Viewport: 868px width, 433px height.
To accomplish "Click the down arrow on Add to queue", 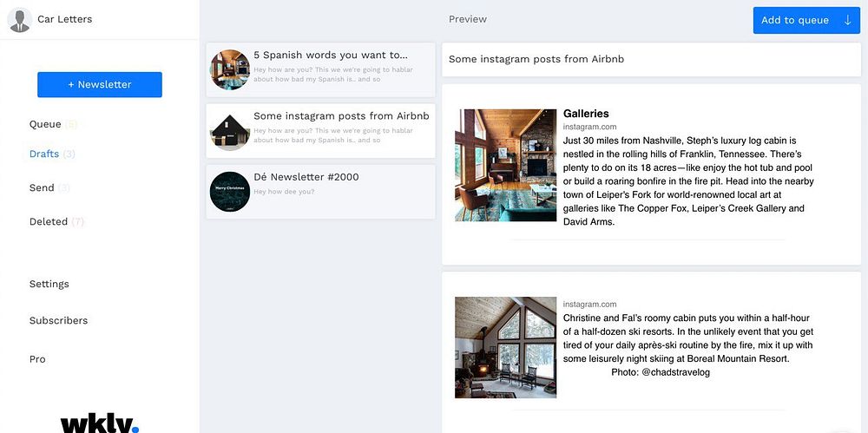I will pos(847,21).
